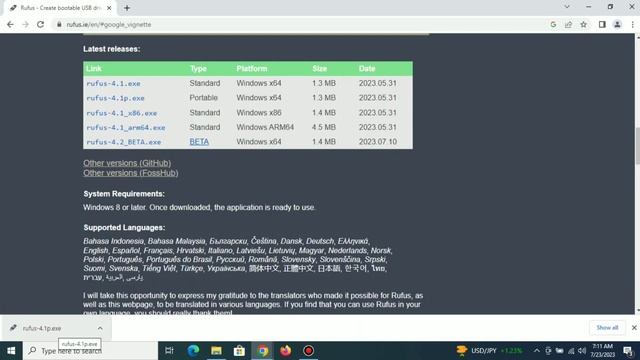
Task: Click the Portable type cell
Action: [x=203, y=98]
